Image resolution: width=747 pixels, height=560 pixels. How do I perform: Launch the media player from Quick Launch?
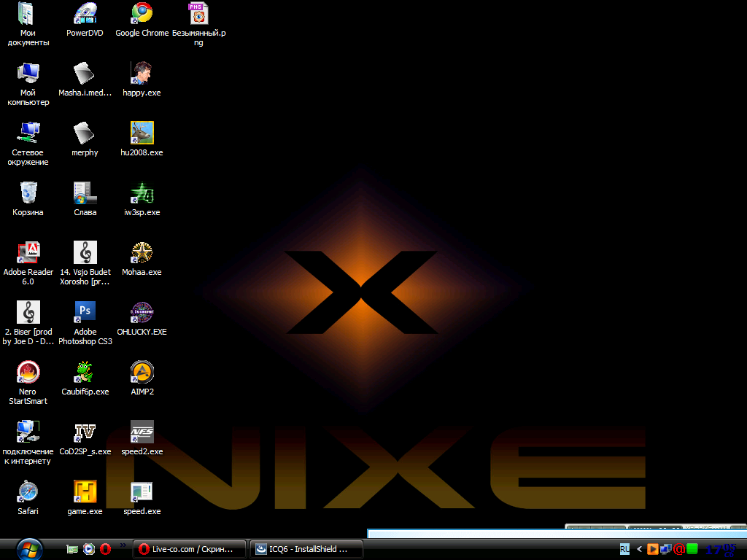[88, 549]
